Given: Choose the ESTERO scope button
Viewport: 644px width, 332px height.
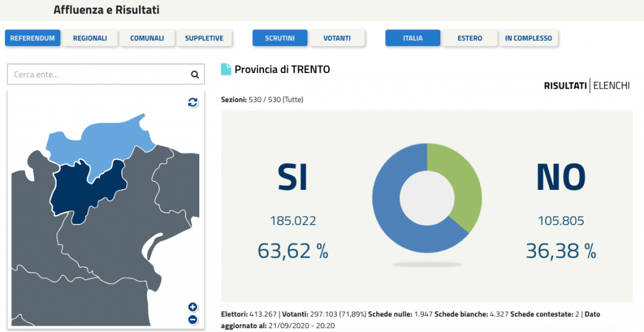Looking at the screenshot, I should click(x=470, y=38).
